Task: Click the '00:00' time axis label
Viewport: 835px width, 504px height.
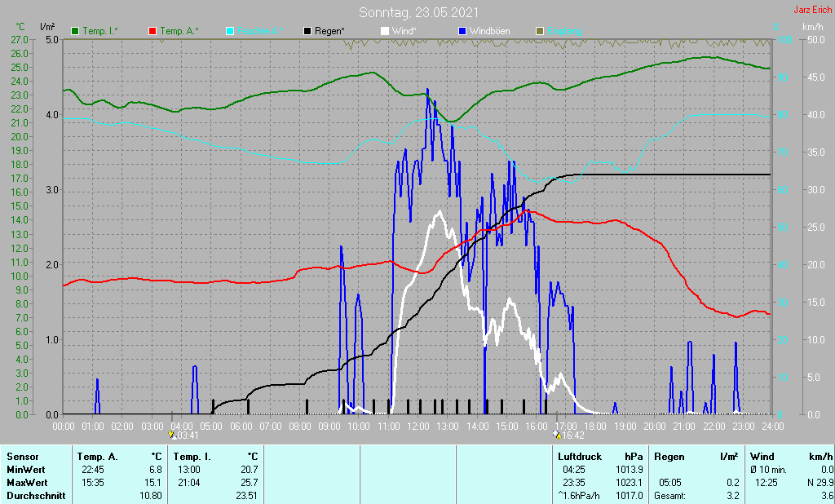Action: (x=64, y=427)
